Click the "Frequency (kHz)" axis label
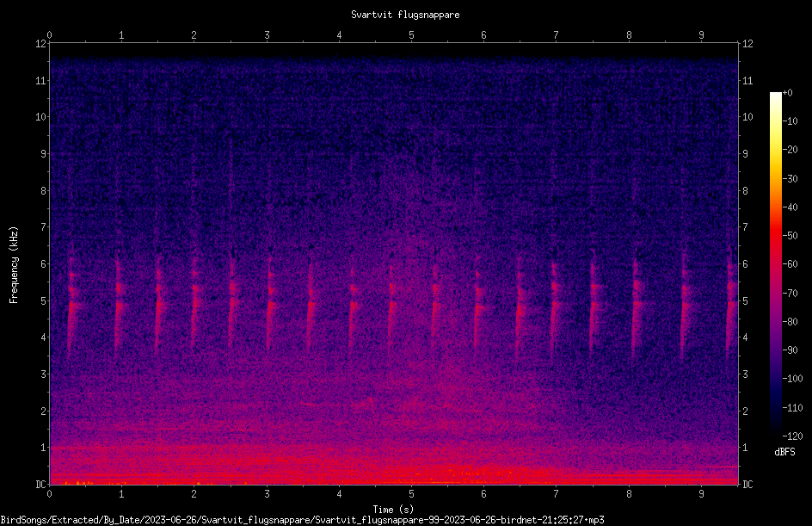812x526 pixels. (14, 264)
